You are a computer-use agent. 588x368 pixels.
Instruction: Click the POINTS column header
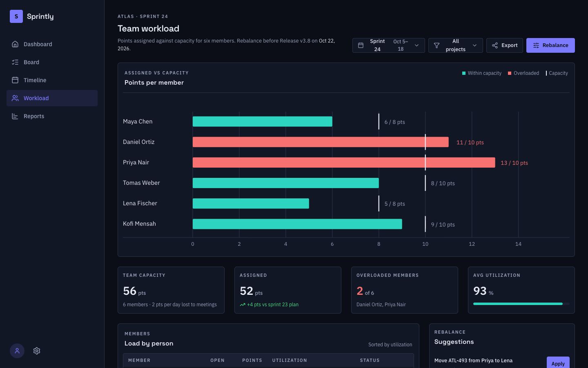click(252, 360)
